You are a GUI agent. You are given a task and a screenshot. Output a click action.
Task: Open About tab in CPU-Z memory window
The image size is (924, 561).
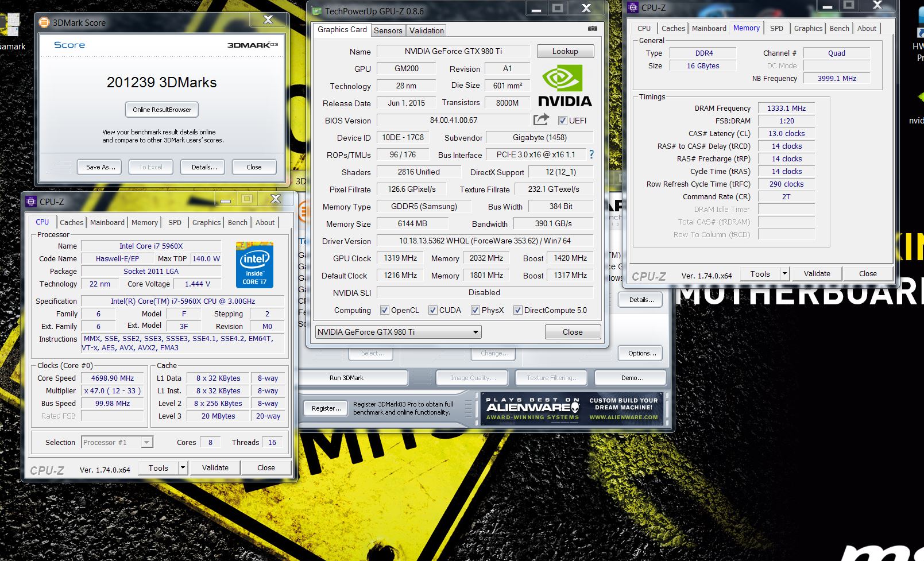click(867, 28)
